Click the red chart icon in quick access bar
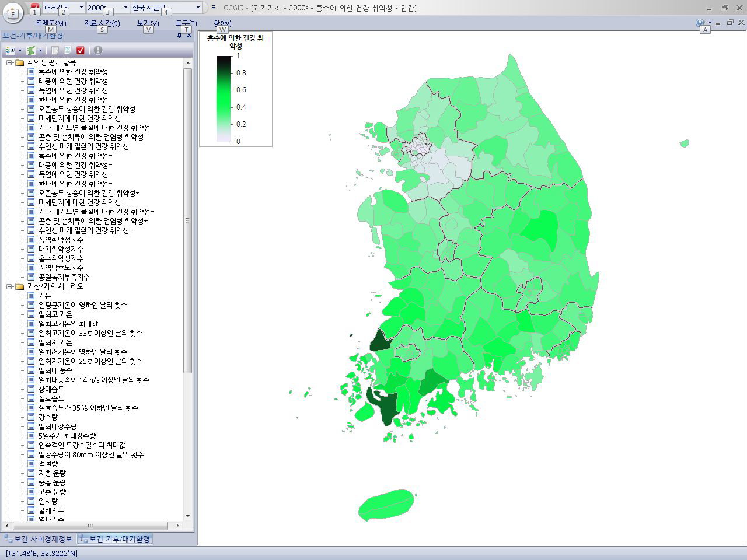The image size is (747, 560). point(34,7)
